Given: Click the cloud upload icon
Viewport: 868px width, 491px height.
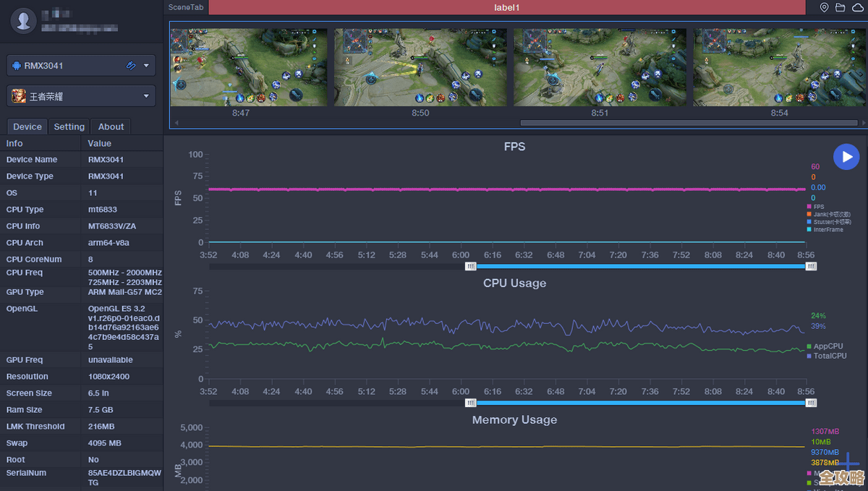Looking at the screenshot, I should [858, 7].
